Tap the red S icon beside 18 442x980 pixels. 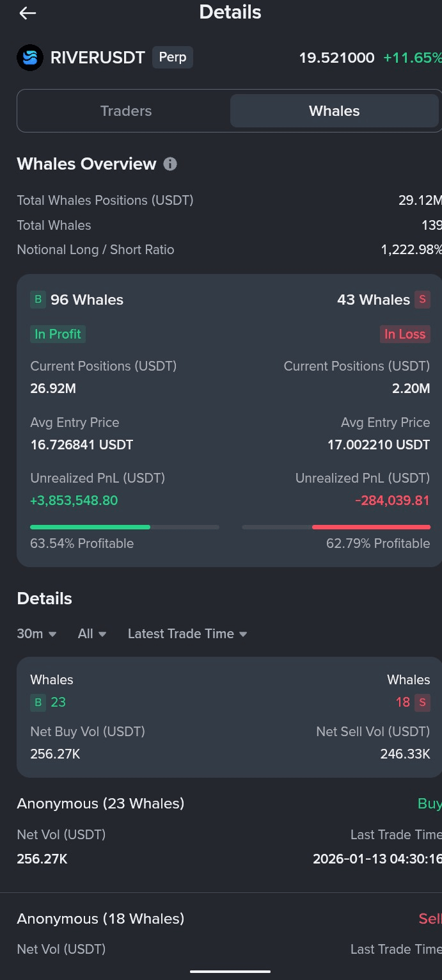(x=422, y=702)
